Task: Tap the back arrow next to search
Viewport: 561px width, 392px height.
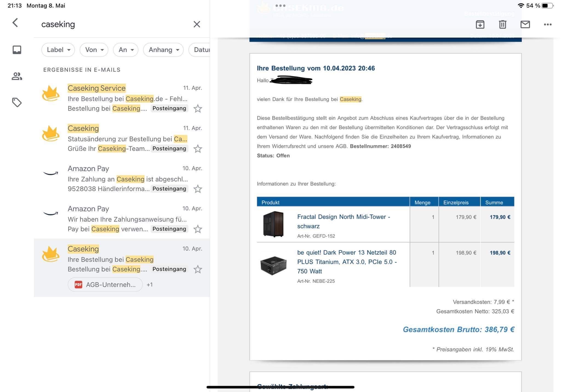Action: click(x=15, y=23)
